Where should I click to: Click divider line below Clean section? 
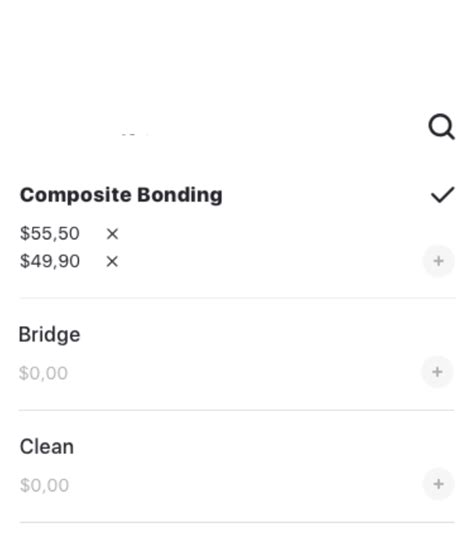click(237, 522)
